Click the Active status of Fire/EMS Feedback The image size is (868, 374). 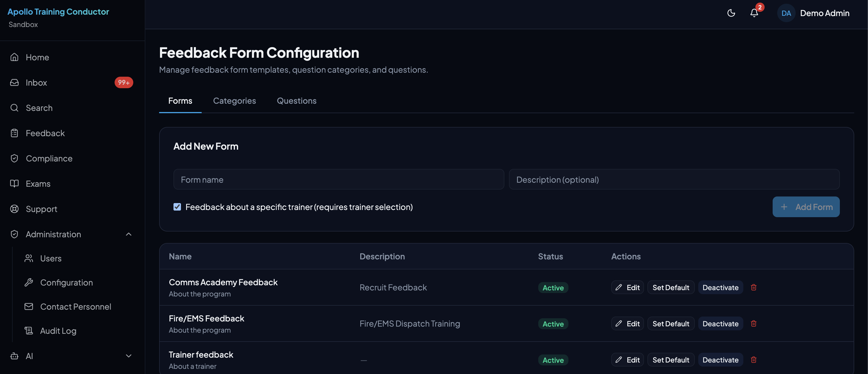coord(553,324)
